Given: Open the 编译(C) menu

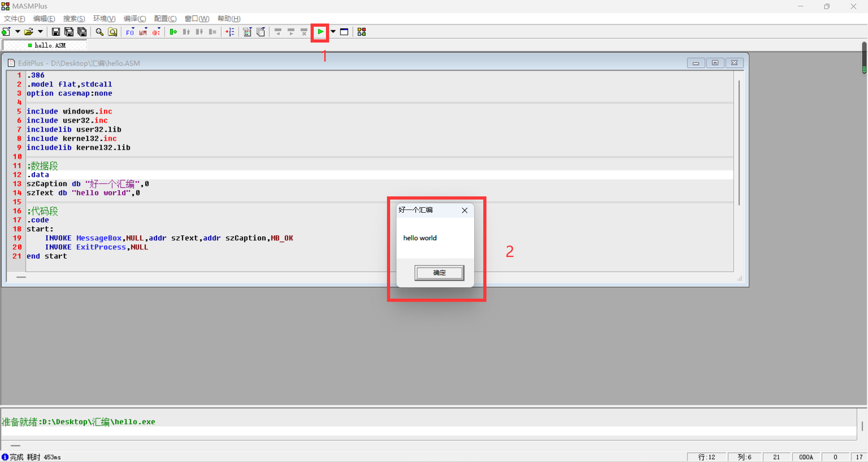Looking at the screenshot, I should point(135,19).
